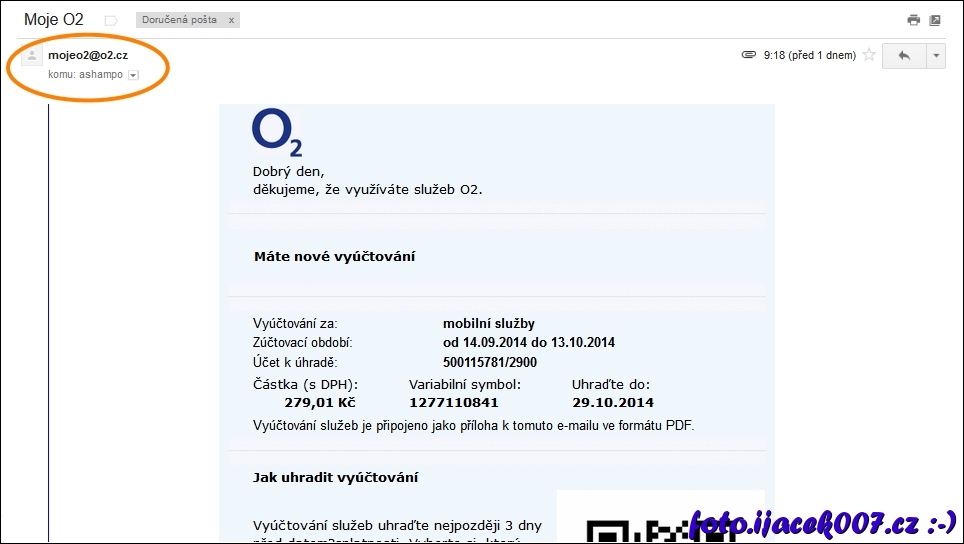Click the variabilní symbol number 1277110841
The height and width of the screenshot is (544, 964).
[x=453, y=403]
